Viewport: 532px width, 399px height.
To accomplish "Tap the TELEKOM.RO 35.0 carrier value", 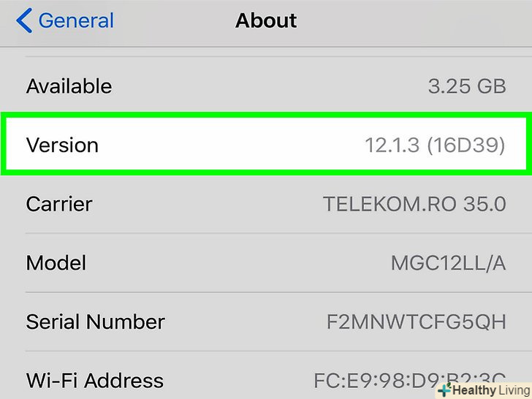I will [x=414, y=204].
